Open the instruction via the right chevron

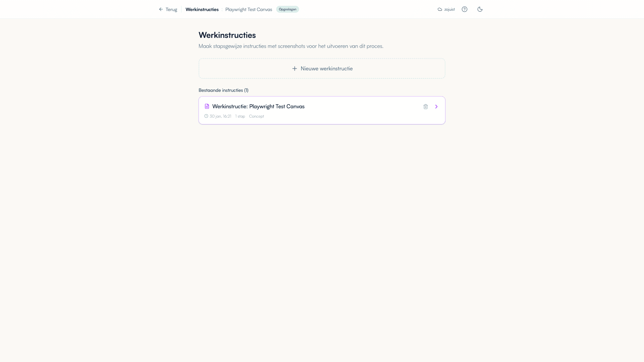click(436, 107)
